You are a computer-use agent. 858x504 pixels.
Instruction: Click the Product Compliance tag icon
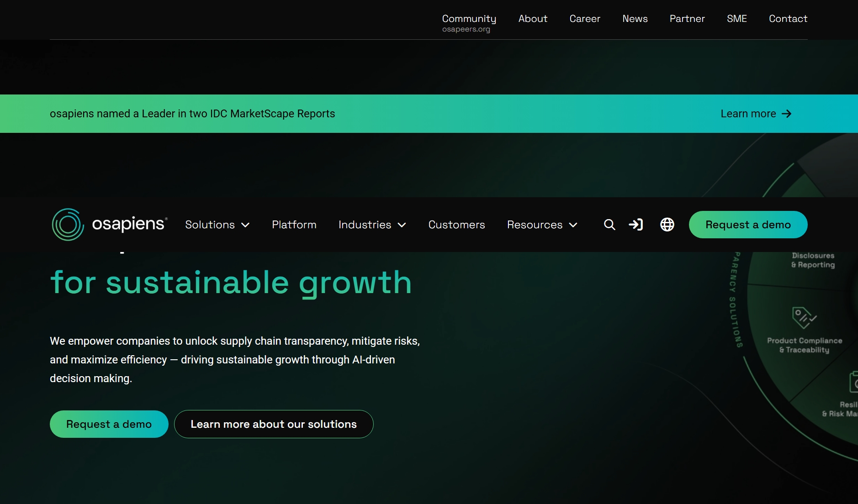point(804,318)
